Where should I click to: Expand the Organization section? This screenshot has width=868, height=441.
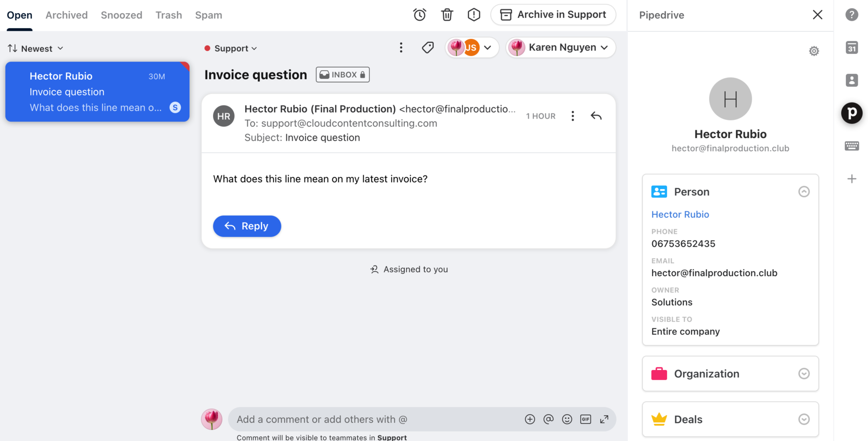(x=804, y=374)
